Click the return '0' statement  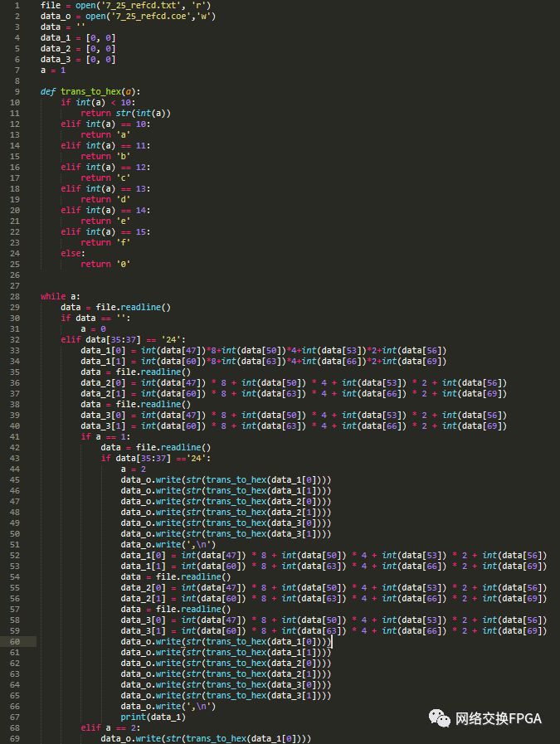click(x=105, y=265)
